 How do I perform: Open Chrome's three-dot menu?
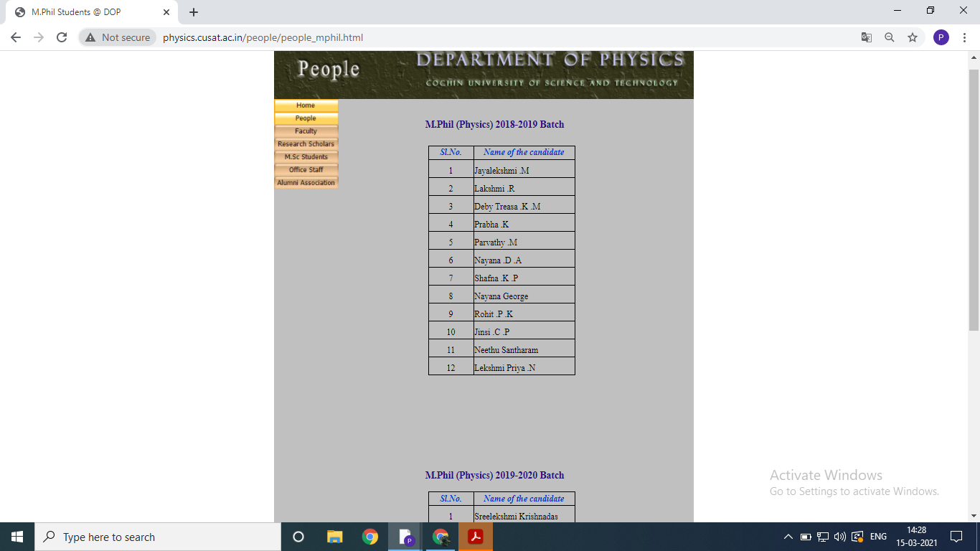point(964,37)
